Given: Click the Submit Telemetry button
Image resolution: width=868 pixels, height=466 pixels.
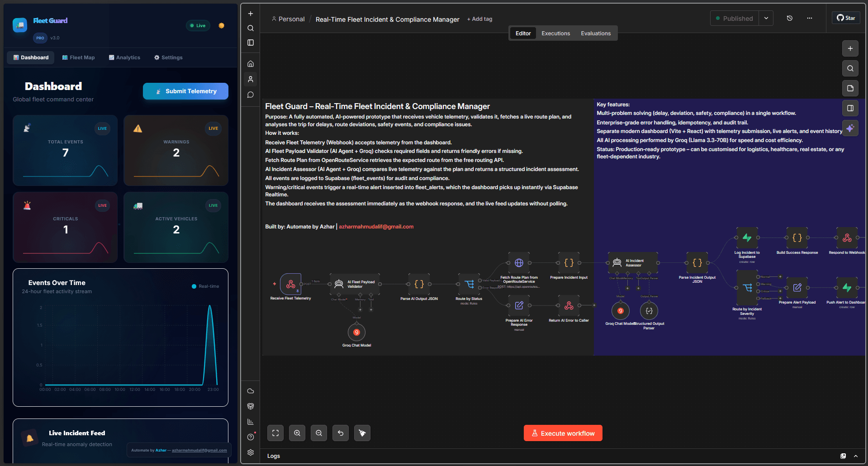Looking at the screenshot, I should 185,91.
